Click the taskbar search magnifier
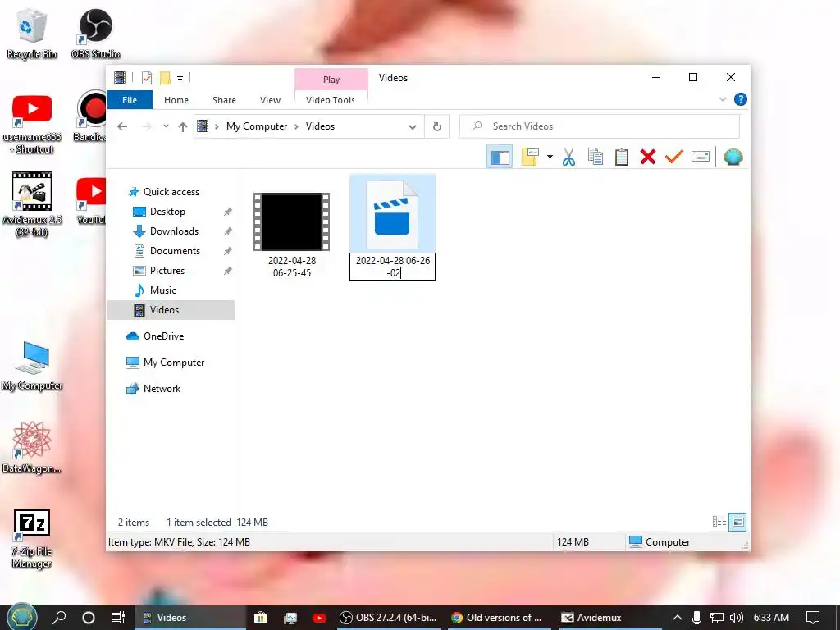Viewport: 840px width, 630px height. coord(59,618)
